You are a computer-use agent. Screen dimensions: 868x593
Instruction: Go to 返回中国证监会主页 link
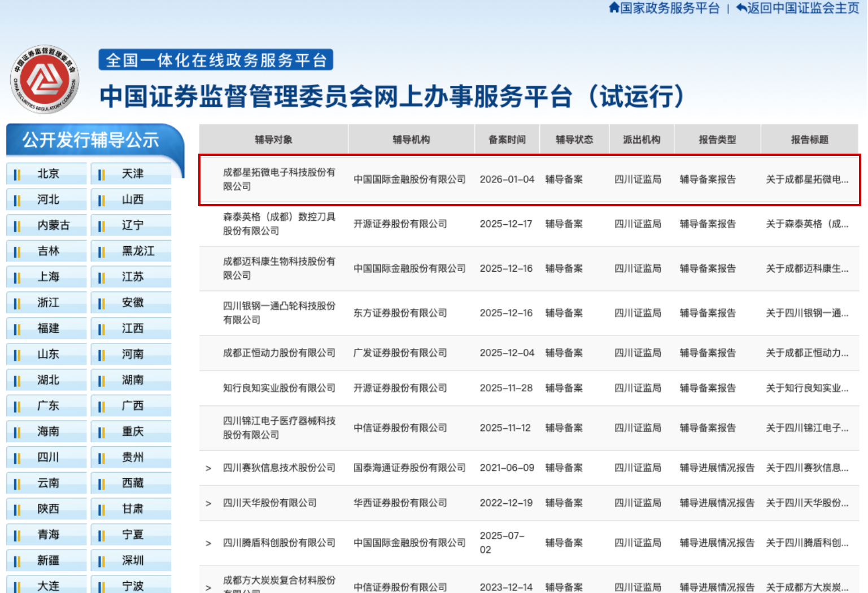(802, 8)
